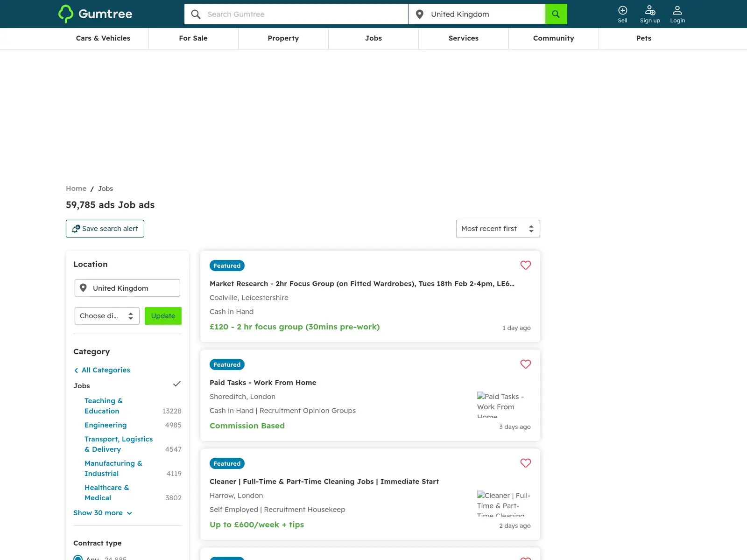Screen dimensions: 747x560
Task: Click the Featured badge on Paid Tasks ad
Action: tap(227, 364)
